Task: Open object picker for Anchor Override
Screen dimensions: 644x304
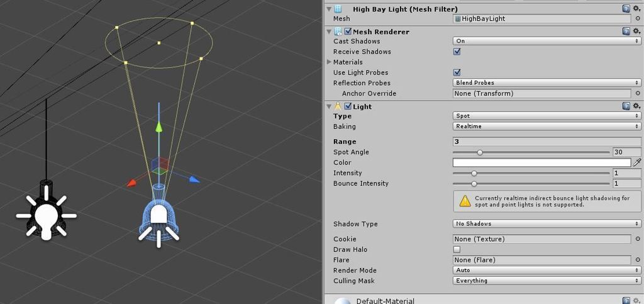Action: coord(638,93)
